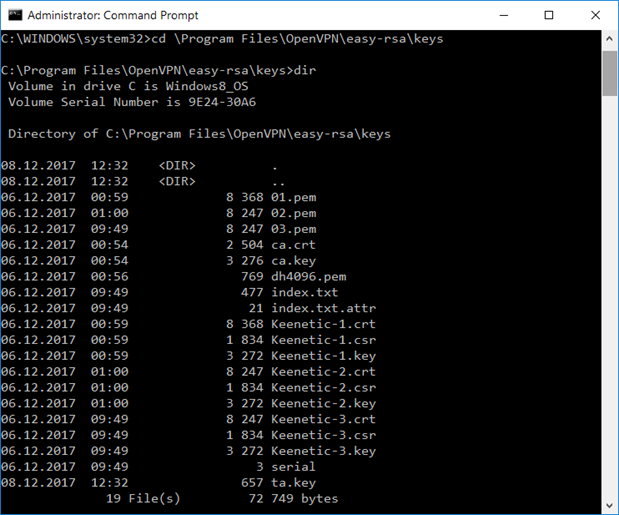Open the Command Prompt system menu icon

[13, 16]
